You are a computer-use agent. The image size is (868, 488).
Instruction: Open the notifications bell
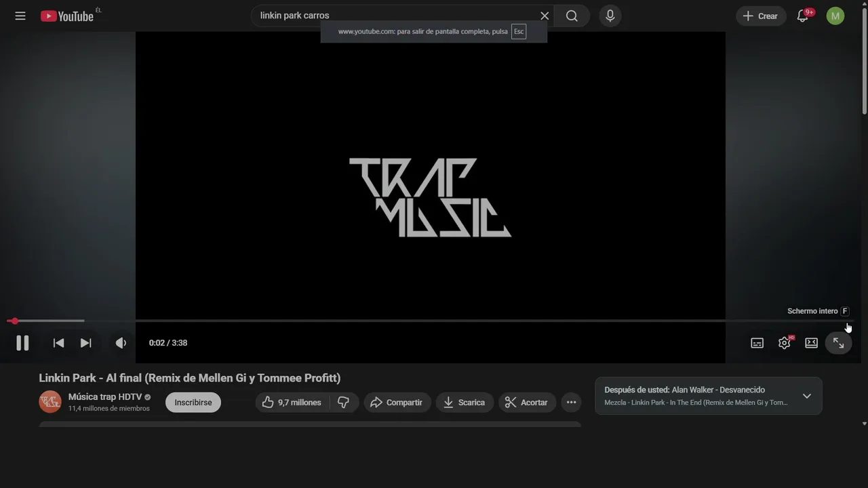click(x=802, y=16)
